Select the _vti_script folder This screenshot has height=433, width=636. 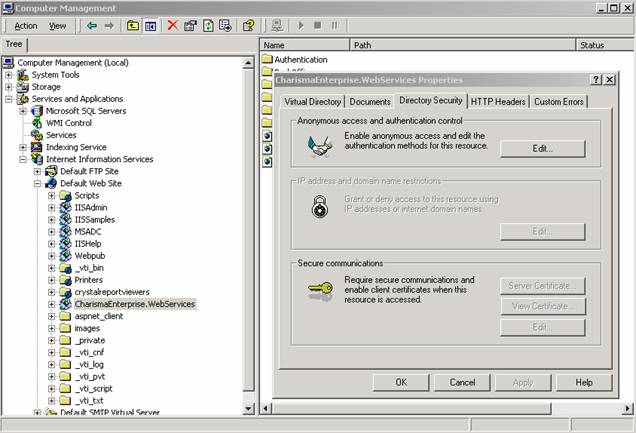tap(93, 388)
